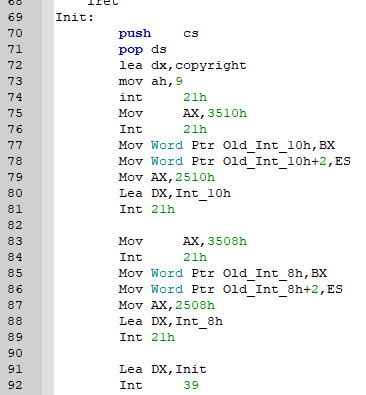366x395 pixels.
Task: Click line number 69 in the gutter
Action: (x=15, y=17)
